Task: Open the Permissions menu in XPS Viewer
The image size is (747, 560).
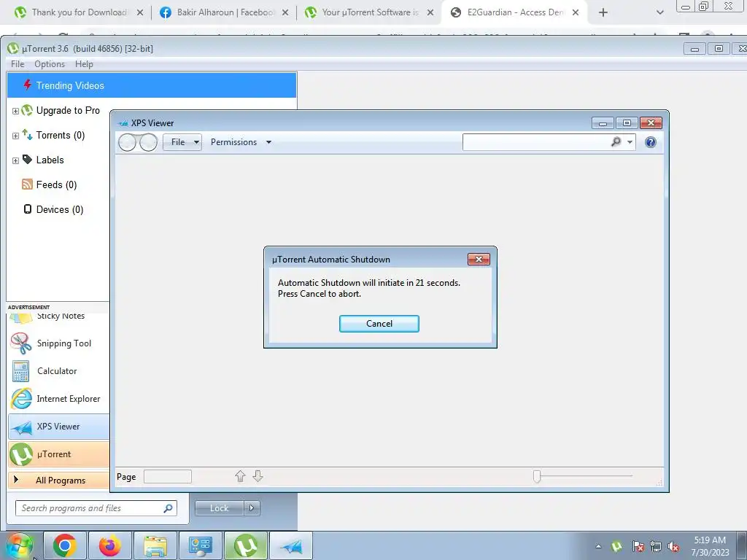Action: 241,142
